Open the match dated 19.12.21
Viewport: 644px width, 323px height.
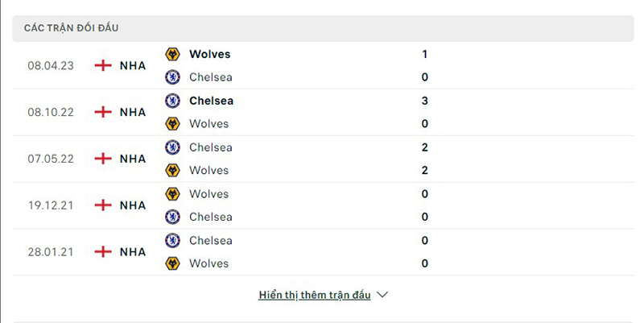click(51, 205)
